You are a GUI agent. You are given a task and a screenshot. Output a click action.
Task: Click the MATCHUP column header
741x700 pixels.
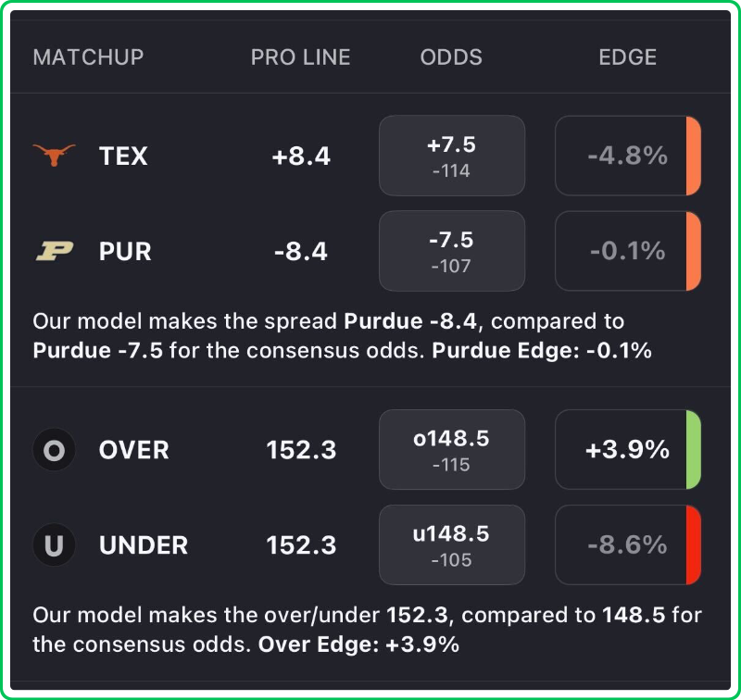point(88,57)
